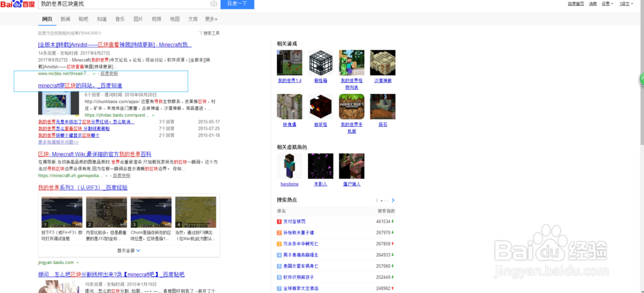The image size is (644, 293).
Task: Expand dropdown arrow beside www.mcbbs.net URL
Action: [x=93, y=74]
